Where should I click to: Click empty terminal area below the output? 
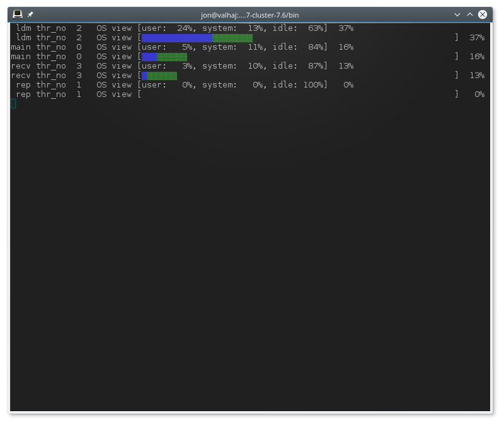tap(252, 252)
